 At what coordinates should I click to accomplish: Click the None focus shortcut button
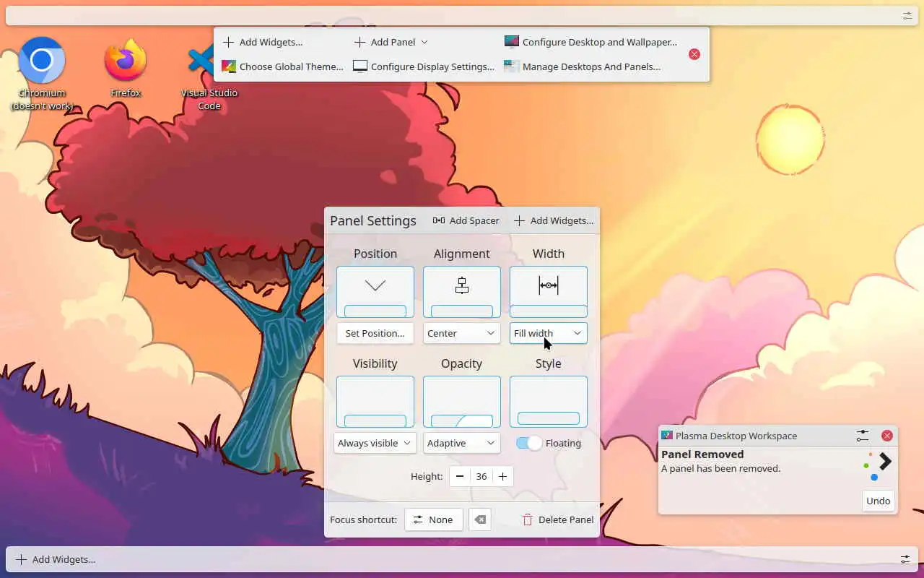(434, 519)
